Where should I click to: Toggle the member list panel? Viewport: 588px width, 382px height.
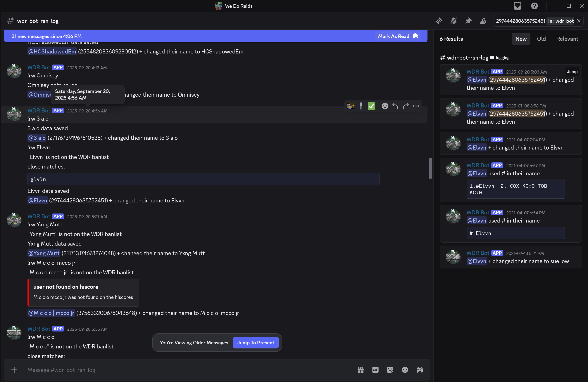coord(483,21)
